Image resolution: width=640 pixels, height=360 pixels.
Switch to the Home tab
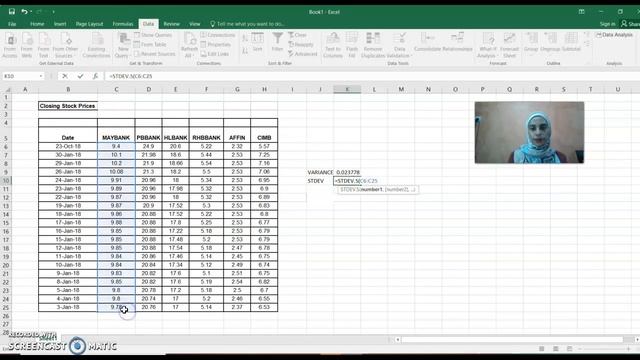pyautogui.click(x=37, y=24)
